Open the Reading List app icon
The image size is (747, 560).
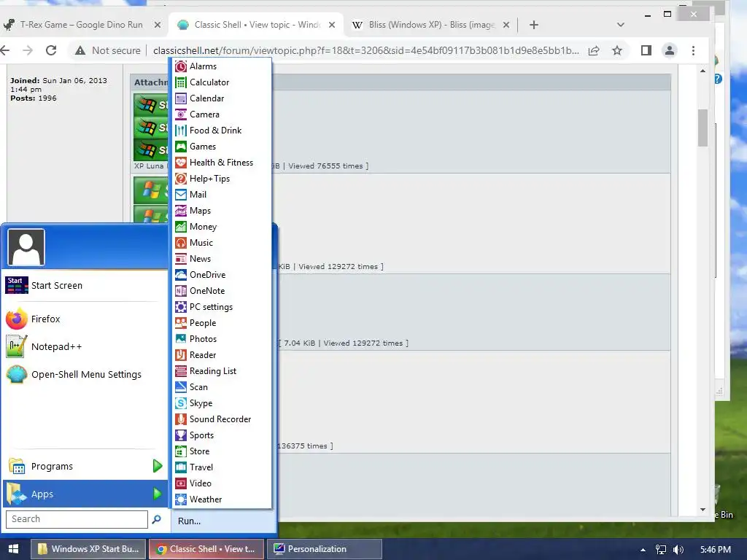click(181, 371)
